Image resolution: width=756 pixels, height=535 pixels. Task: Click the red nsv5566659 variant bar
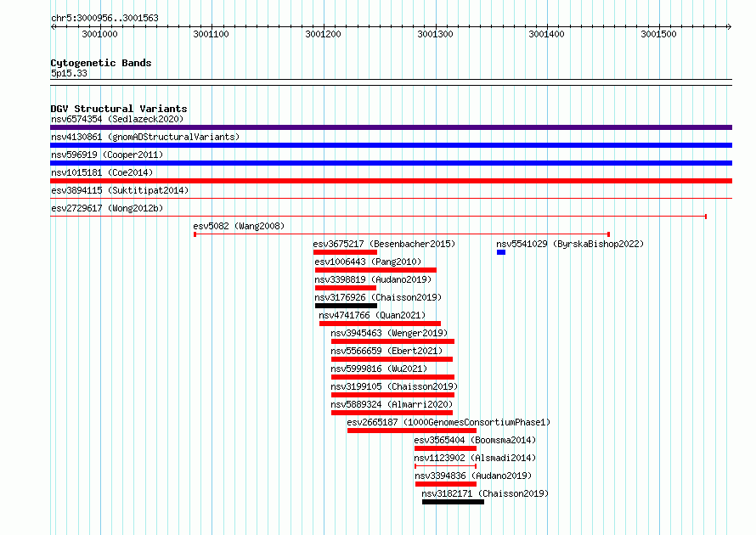pyautogui.click(x=392, y=359)
